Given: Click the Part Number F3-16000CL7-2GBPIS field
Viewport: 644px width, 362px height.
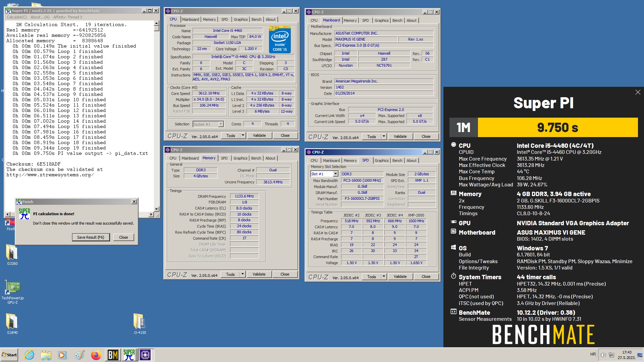Looking at the screenshot, I should 362,198.
